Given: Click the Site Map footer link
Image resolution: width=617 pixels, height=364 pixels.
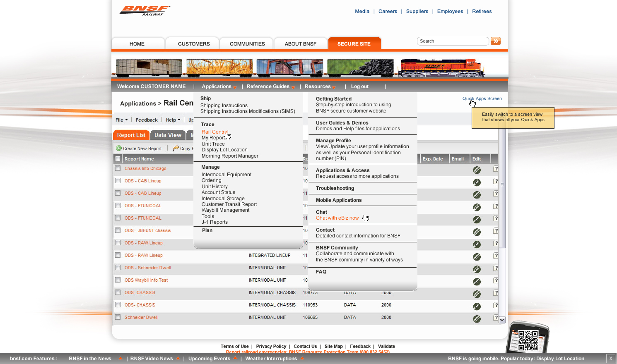Looking at the screenshot, I should coord(334,346).
